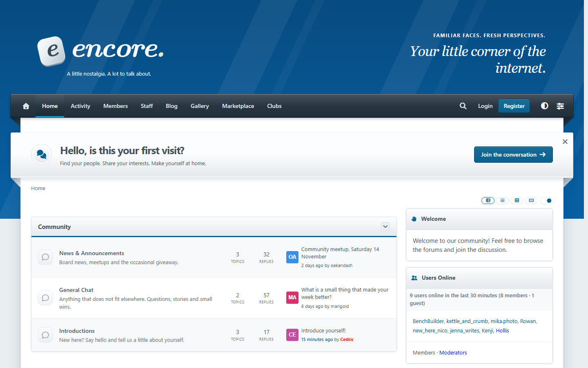
Task: Click the waving hand icon in Welcome
Action: (x=414, y=219)
